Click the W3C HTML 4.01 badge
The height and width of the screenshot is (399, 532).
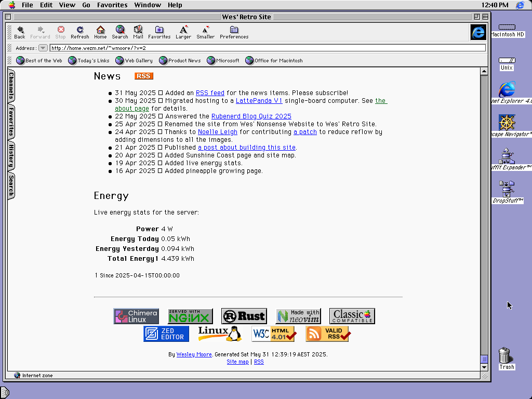point(274,334)
